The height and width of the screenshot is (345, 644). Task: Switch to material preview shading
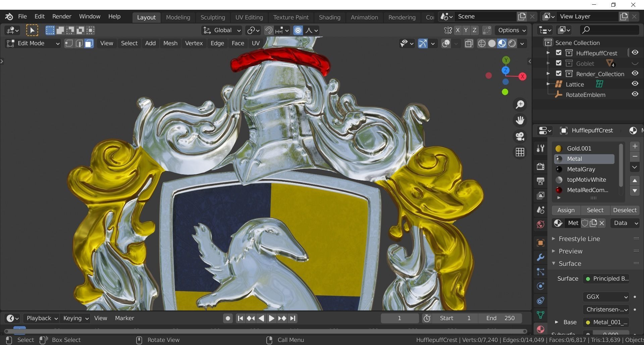pyautogui.click(x=502, y=44)
